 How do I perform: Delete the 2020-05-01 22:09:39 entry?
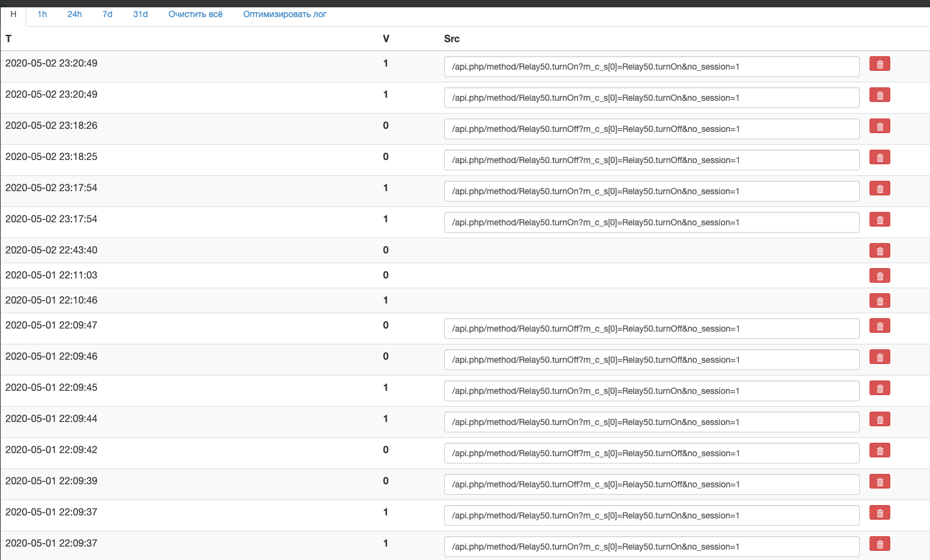[x=879, y=482]
